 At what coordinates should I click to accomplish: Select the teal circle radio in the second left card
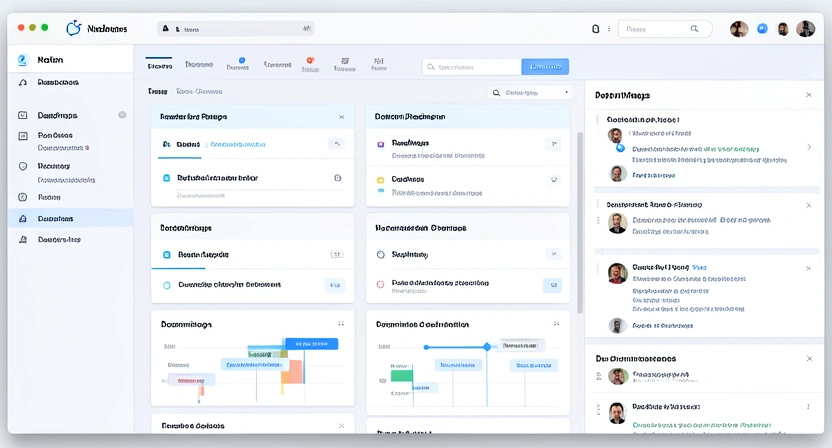click(x=167, y=285)
